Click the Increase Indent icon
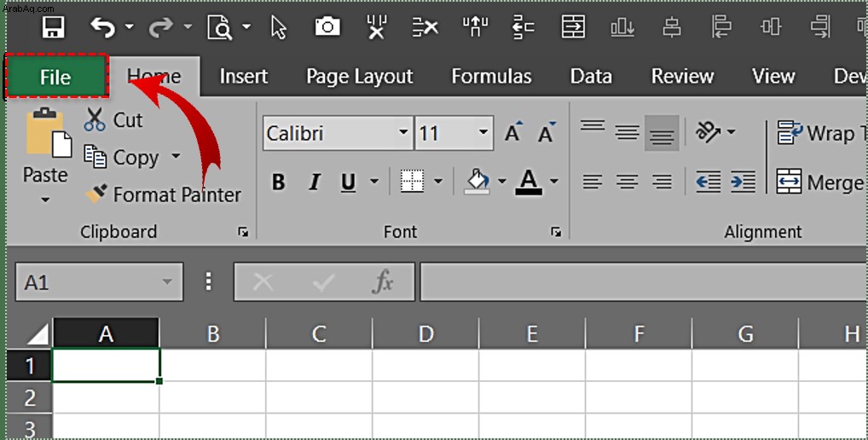Image resolution: width=868 pixels, height=440 pixels. pyautogui.click(x=744, y=182)
